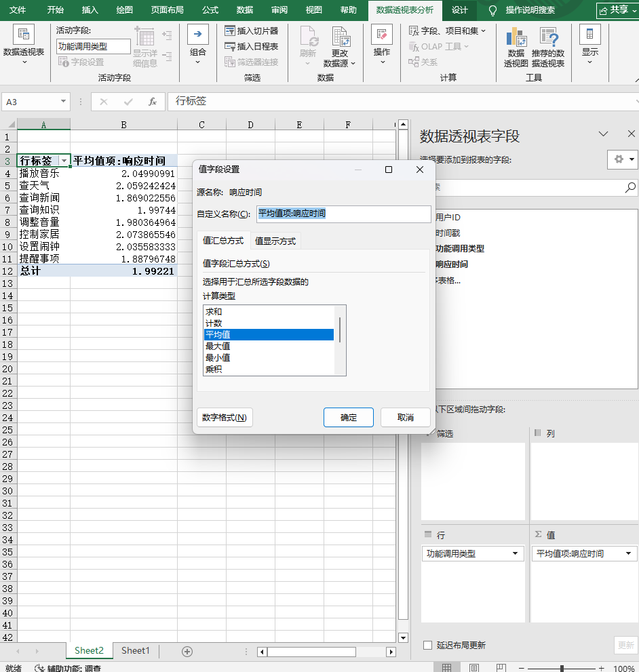The height and width of the screenshot is (672, 639).
Task: Open the field pane gear tools menu
Action: pos(623,159)
